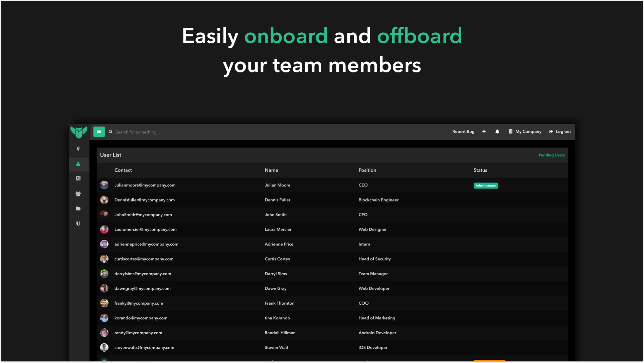Click the security shield icon in the sidebar

point(78,224)
